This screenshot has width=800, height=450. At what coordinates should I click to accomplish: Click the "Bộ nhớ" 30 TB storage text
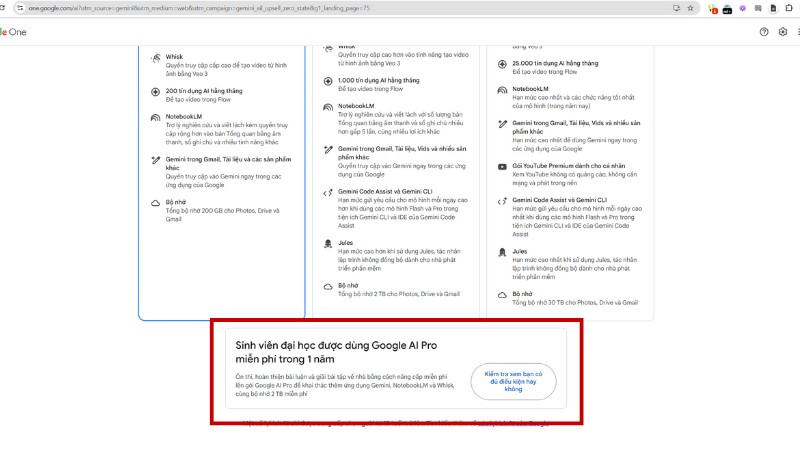[x=521, y=294]
